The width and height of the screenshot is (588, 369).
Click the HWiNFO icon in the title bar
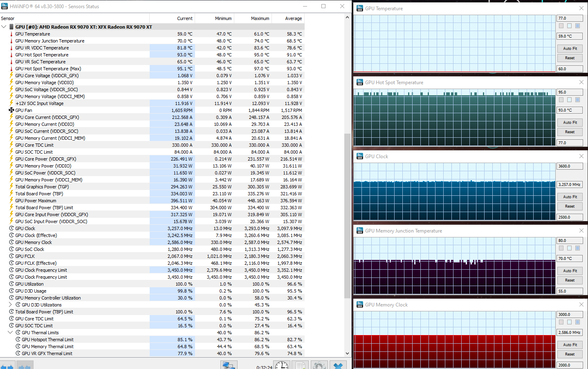point(4,6)
